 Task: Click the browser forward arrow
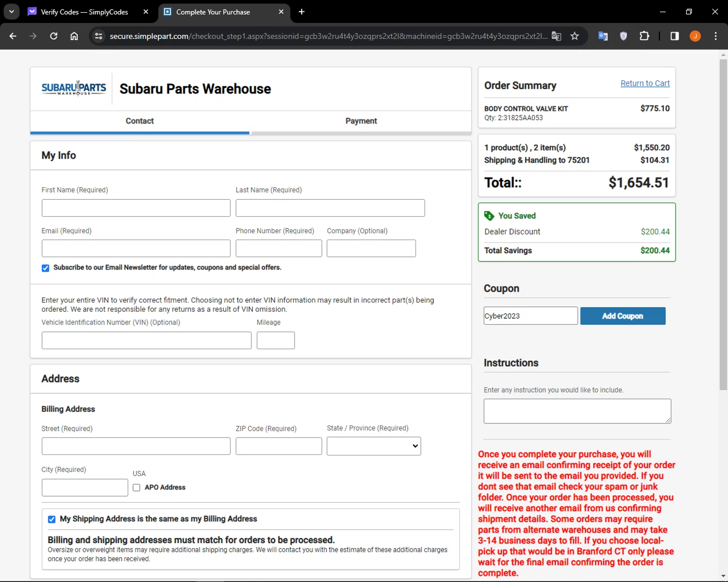pos(33,36)
